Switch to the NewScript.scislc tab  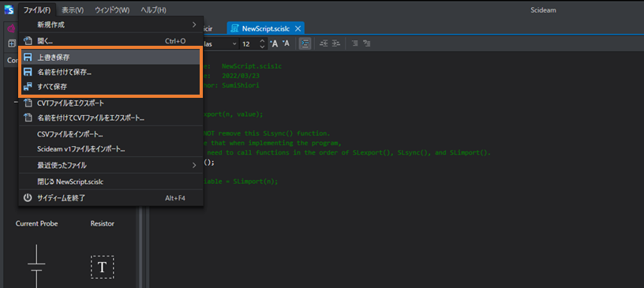pos(266,28)
